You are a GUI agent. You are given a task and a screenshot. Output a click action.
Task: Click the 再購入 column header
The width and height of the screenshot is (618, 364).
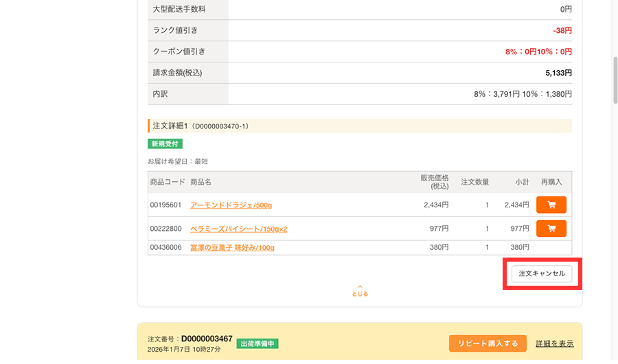coord(551,182)
